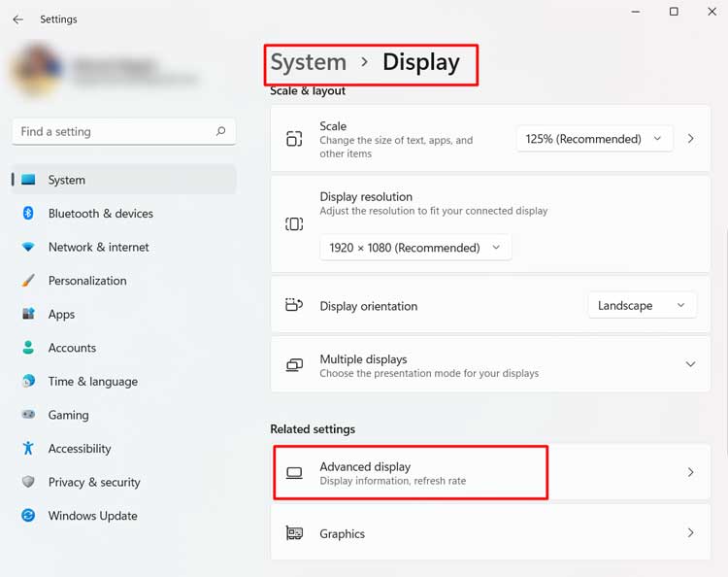Go back with the arrow icon
This screenshot has width=728, height=577.
click(18, 19)
